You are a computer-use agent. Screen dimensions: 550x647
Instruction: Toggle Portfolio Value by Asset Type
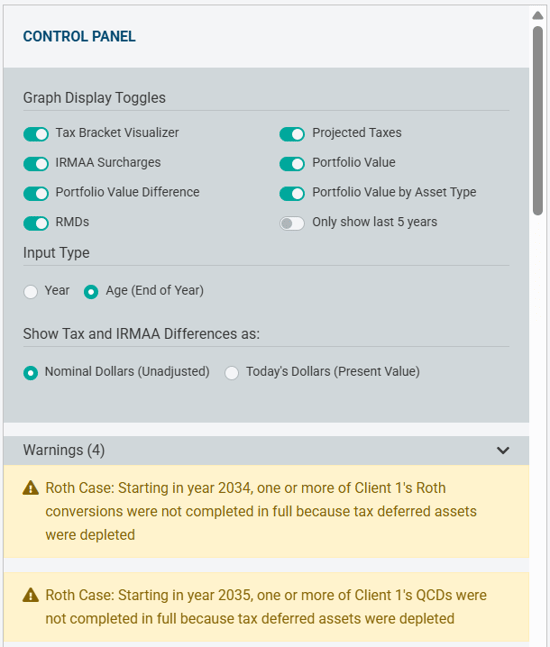tap(292, 194)
